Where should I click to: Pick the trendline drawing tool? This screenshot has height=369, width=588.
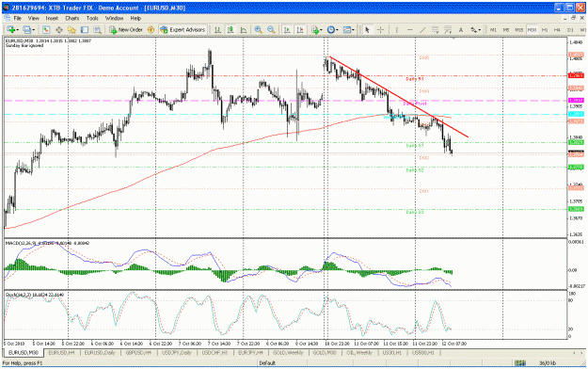[422, 30]
